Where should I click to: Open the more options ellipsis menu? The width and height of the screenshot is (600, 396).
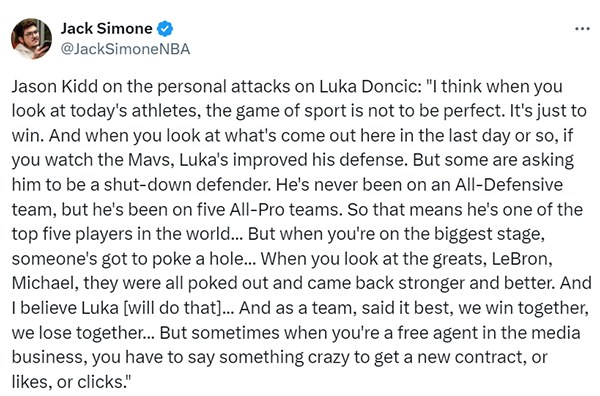[582, 29]
